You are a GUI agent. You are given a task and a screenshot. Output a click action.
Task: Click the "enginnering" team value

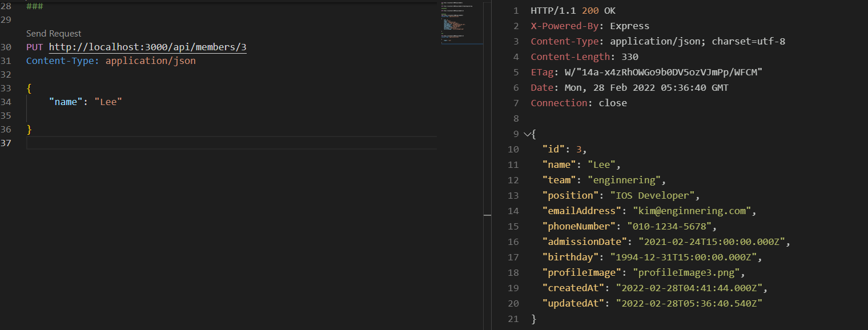(624, 180)
